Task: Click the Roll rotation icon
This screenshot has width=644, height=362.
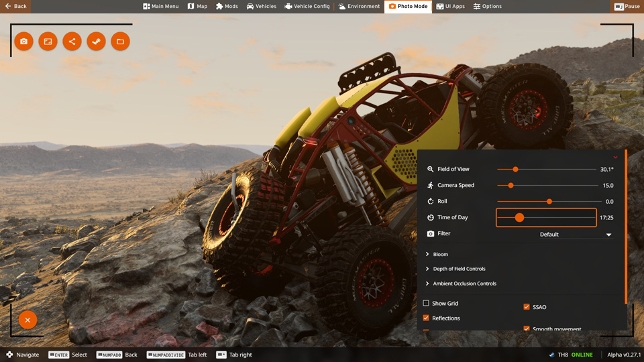Action: pyautogui.click(x=430, y=201)
